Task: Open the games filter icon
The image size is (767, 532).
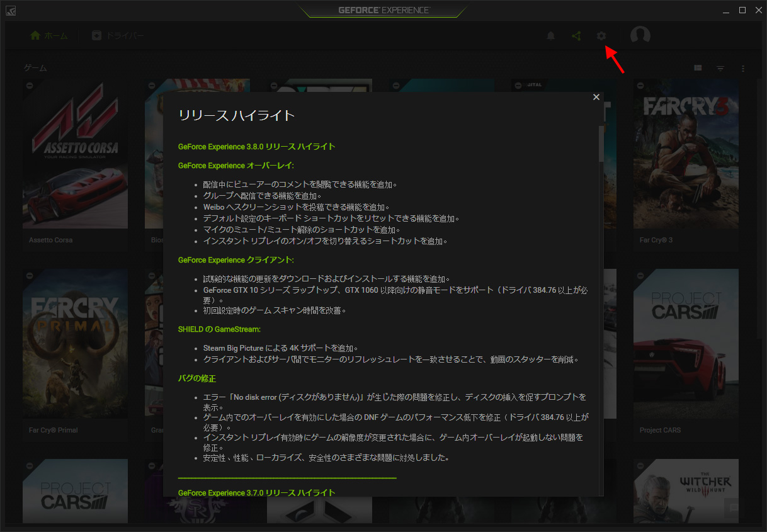Action: 720,68
